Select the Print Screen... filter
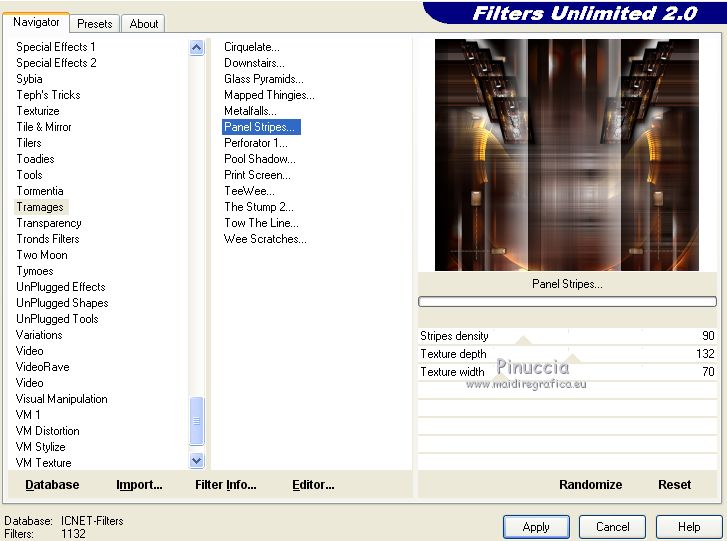This screenshot has height=541, width=727. point(257,175)
